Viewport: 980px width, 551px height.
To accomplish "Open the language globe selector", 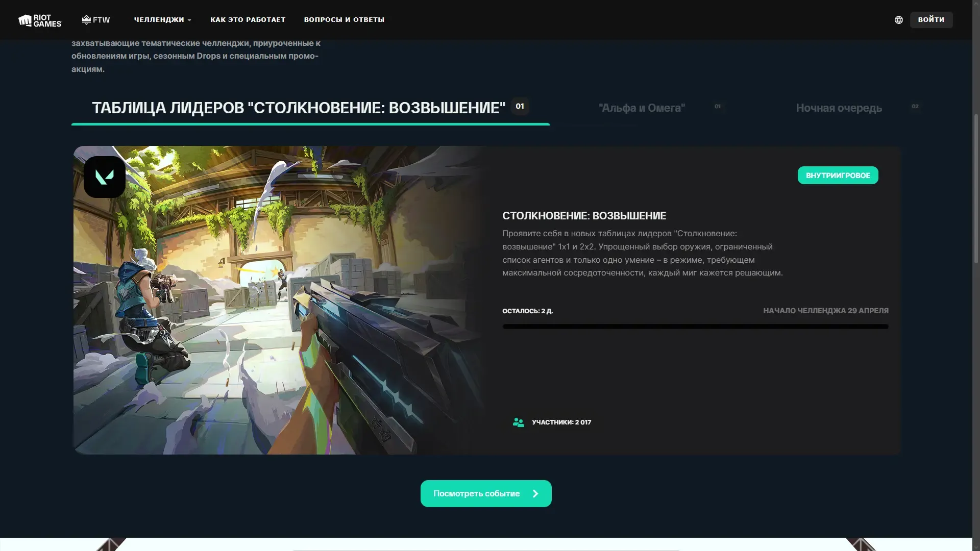I will [899, 20].
